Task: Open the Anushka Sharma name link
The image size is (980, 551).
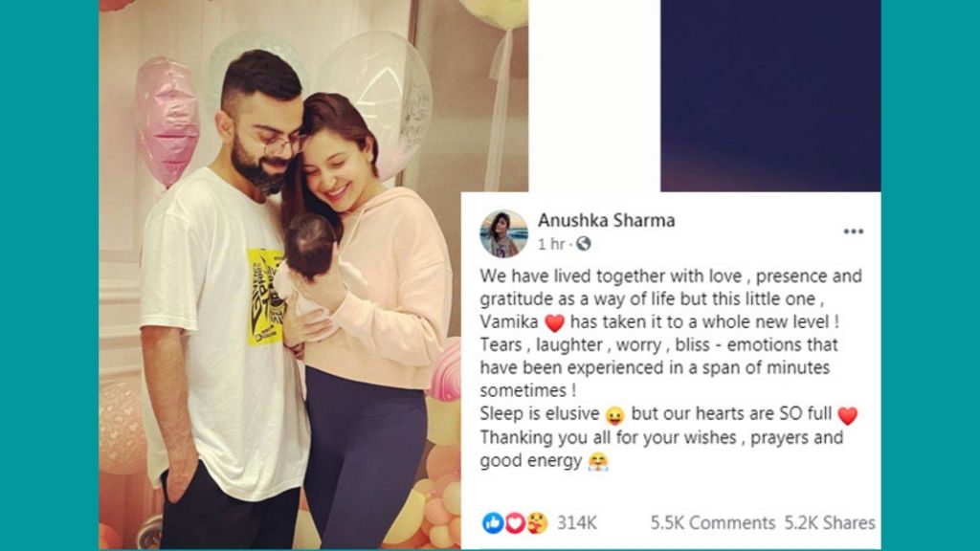Action: pyautogui.click(x=606, y=221)
